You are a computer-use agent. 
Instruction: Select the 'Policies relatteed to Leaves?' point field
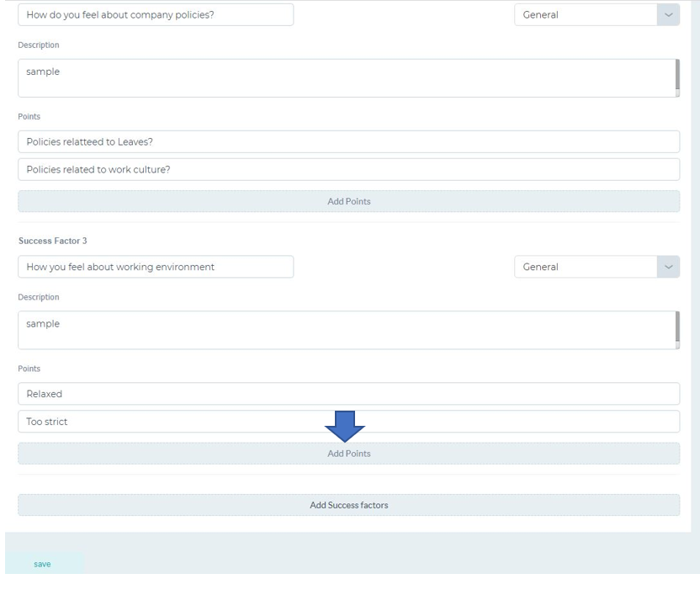[348, 141]
